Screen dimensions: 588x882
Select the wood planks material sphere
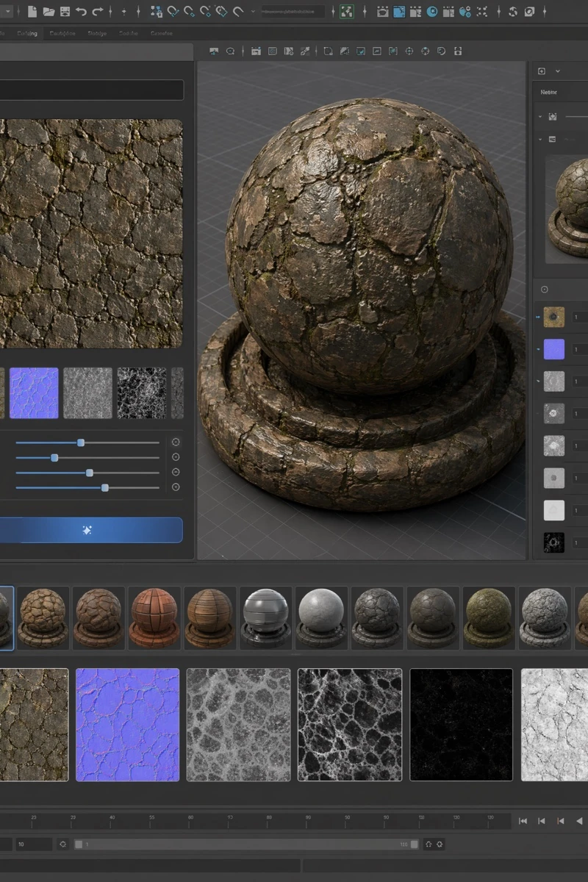pyautogui.click(x=210, y=617)
